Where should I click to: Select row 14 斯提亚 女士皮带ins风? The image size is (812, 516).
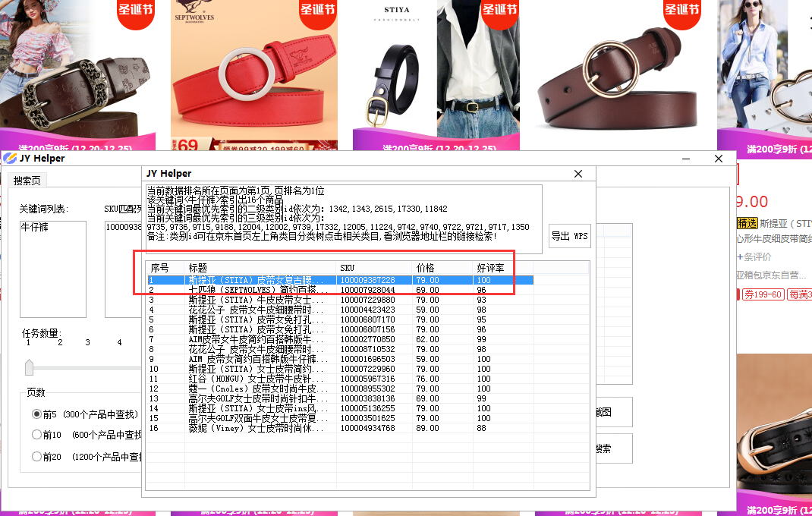point(340,407)
